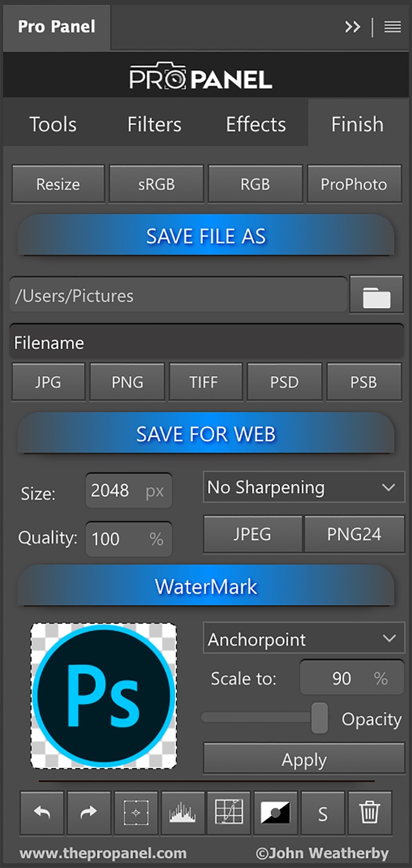Image resolution: width=412 pixels, height=868 pixels.
Task: Switch to the Tools tab
Action: (53, 124)
